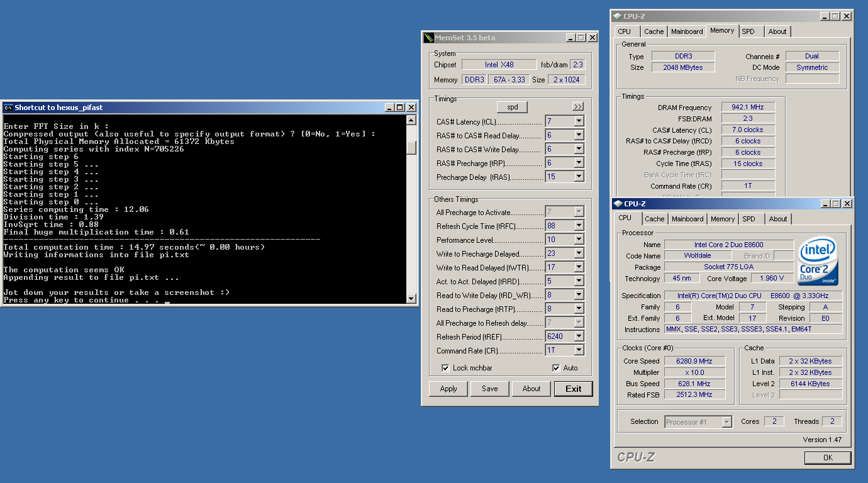
Task: Click Save in MemSet
Action: tap(490, 389)
